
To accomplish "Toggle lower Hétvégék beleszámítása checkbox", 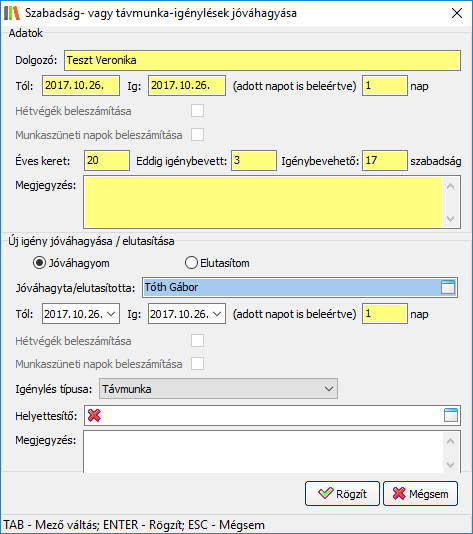I will [x=198, y=341].
